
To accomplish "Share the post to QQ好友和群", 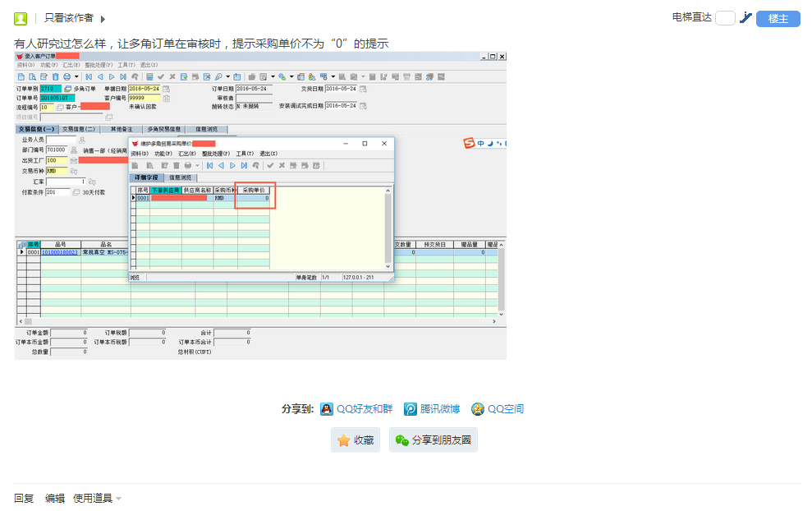I will 356,409.
